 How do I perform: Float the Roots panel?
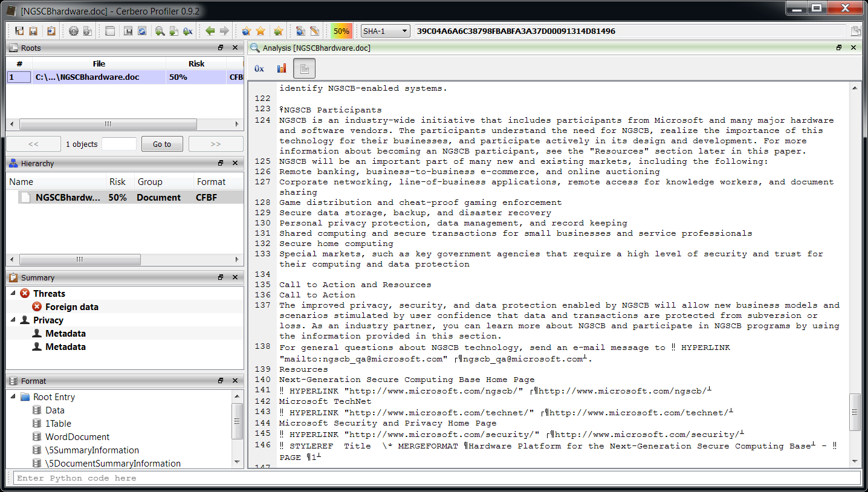[x=221, y=48]
